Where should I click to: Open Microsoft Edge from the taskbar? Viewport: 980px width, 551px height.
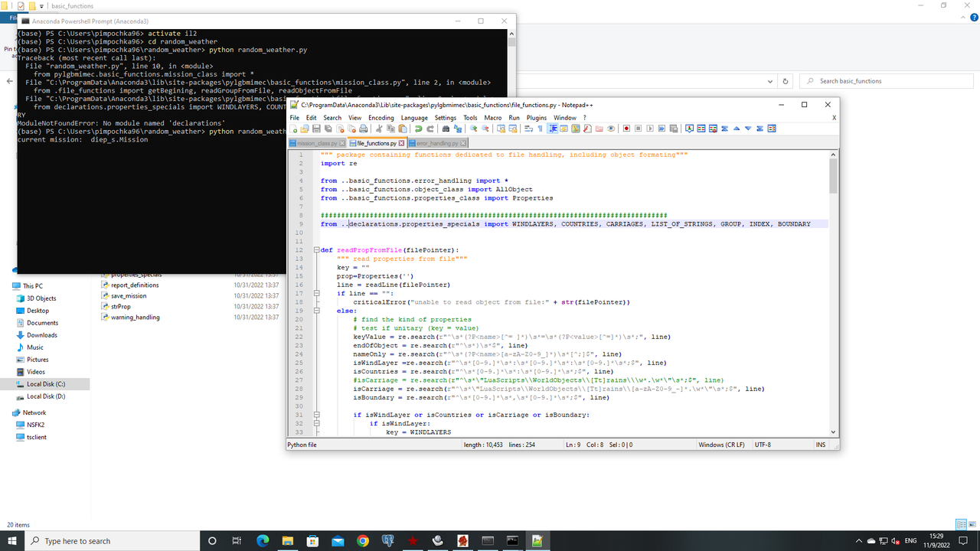[x=263, y=541]
